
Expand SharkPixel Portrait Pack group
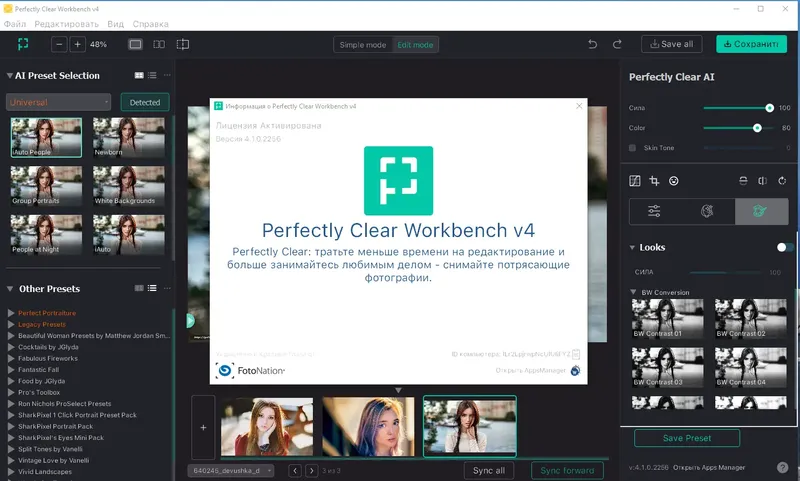11,426
